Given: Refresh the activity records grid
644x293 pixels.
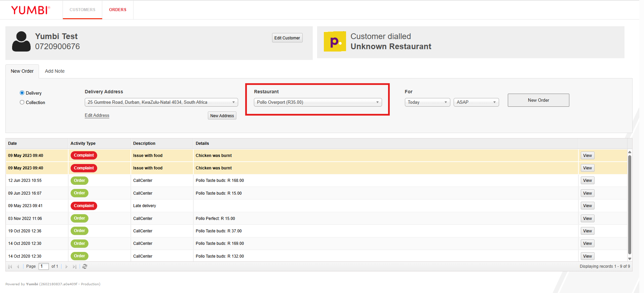Looking at the screenshot, I should [85, 266].
